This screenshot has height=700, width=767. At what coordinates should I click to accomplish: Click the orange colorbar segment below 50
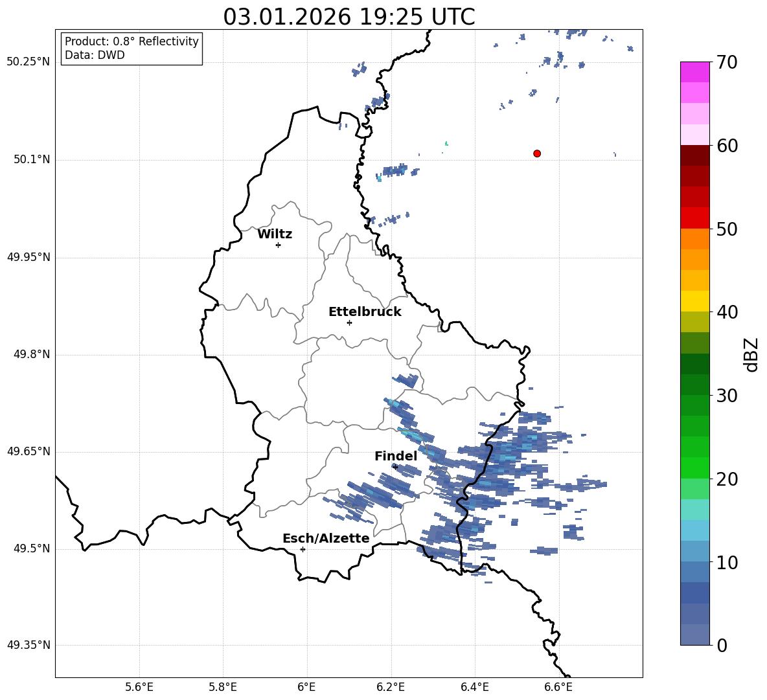694,239
